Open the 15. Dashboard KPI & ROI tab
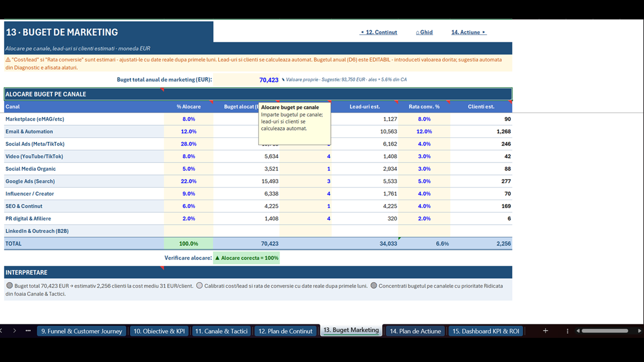Viewport: 644px width, 362px height. click(486, 331)
